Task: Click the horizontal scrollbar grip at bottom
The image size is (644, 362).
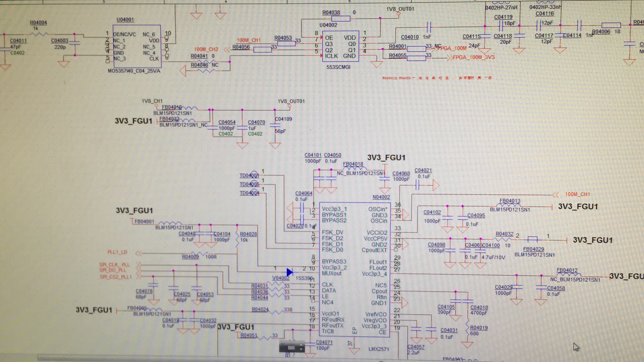Action: tap(381, 361)
